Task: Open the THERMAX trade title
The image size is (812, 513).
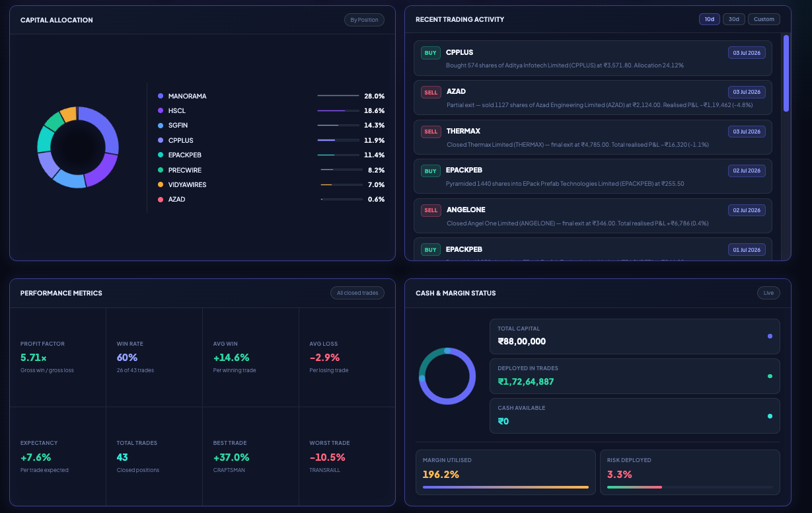Action: pos(463,131)
